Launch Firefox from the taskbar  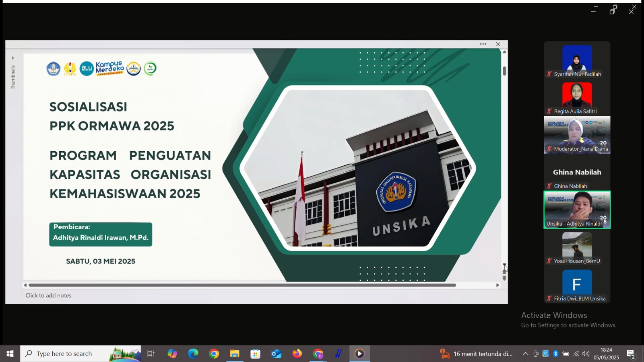pos(297,354)
